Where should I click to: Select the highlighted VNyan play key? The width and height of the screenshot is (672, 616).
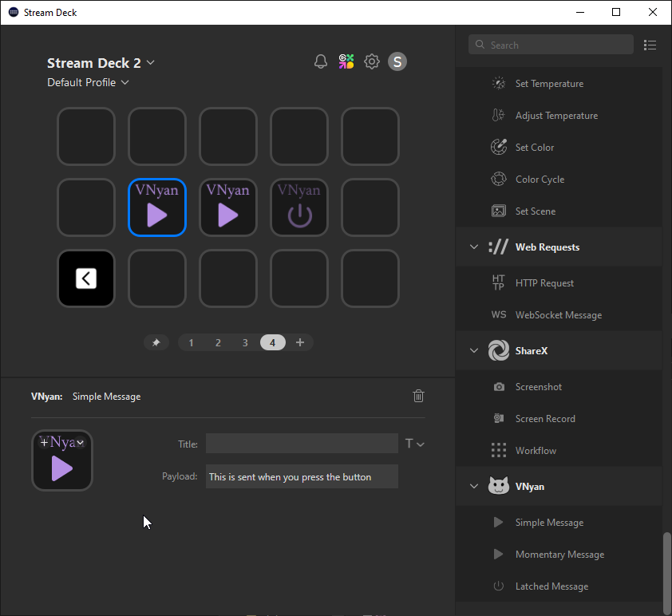(x=157, y=207)
